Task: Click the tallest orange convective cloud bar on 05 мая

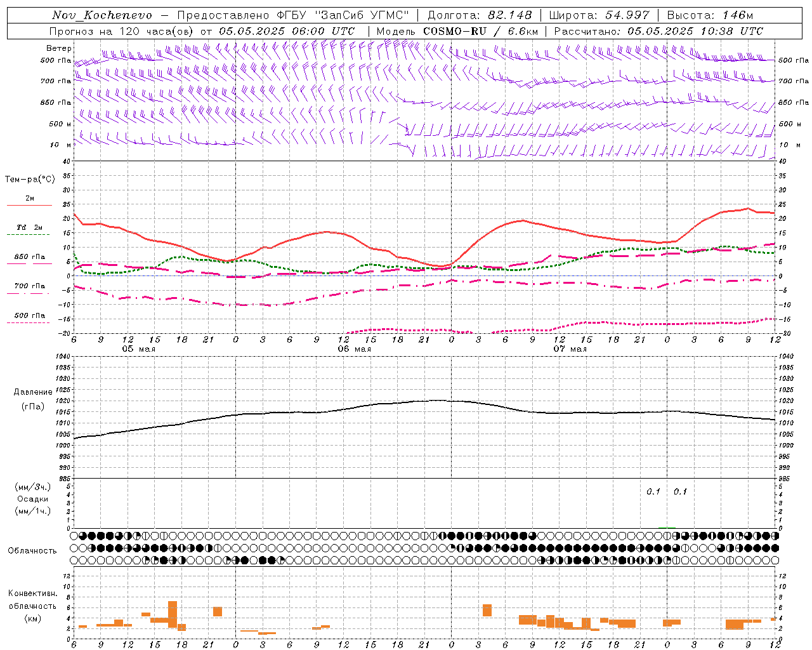Action: click(x=173, y=614)
